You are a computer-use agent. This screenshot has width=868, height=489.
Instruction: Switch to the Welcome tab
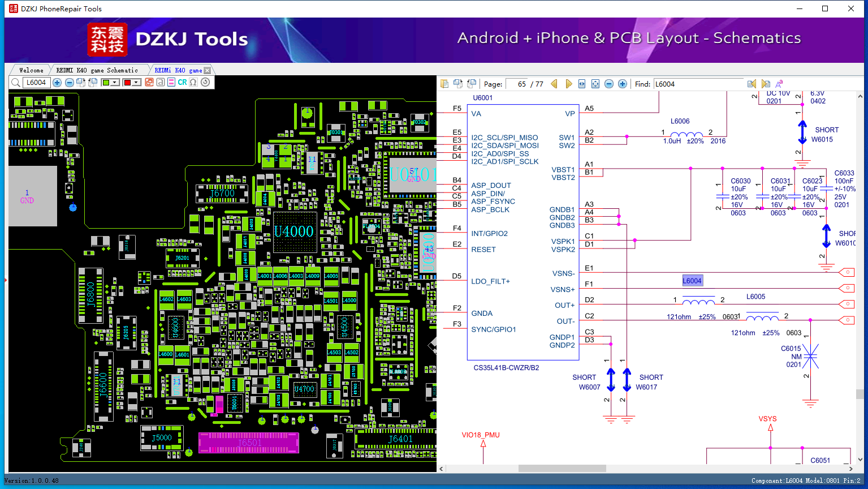31,70
